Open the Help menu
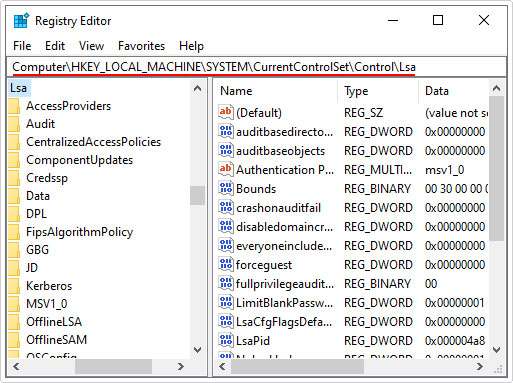 click(x=191, y=46)
